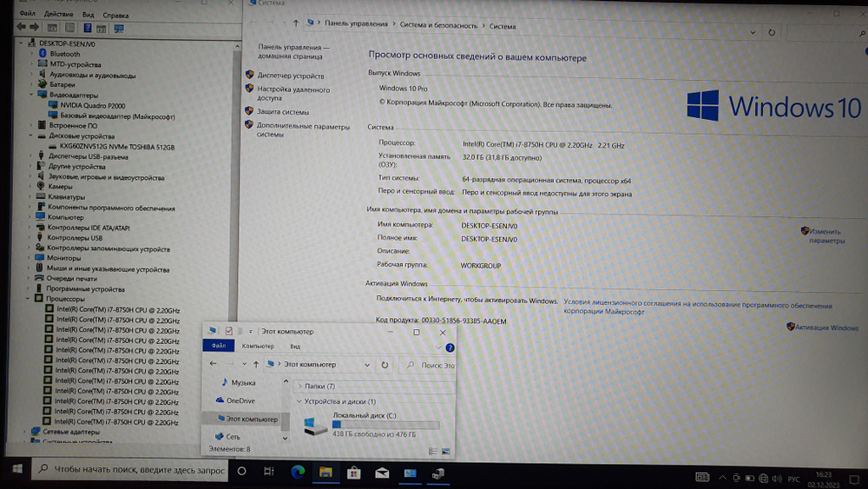Screen dimensions: 868x489
Task: Open address dropdown in Этот компьютер window
Action: (367, 365)
